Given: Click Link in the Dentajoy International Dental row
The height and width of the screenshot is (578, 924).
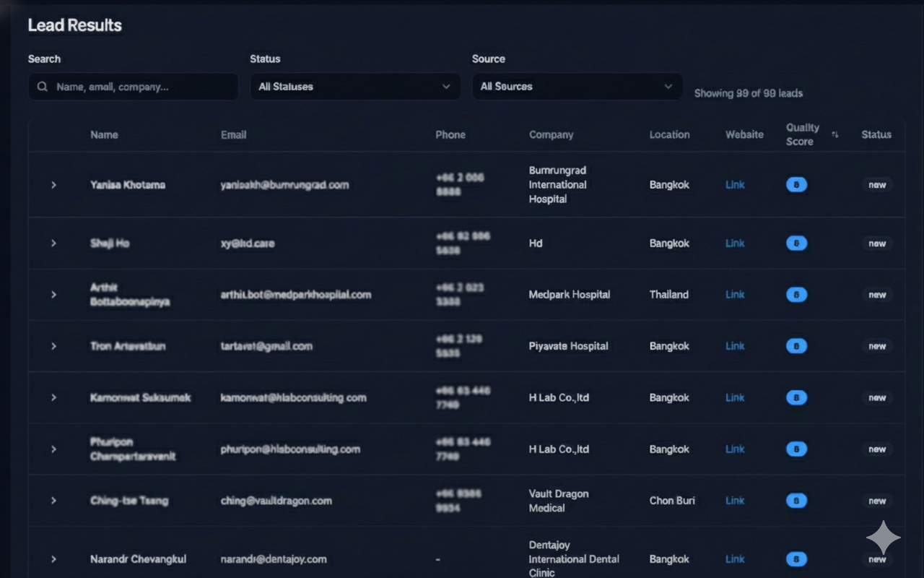Looking at the screenshot, I should pos(734,559).
